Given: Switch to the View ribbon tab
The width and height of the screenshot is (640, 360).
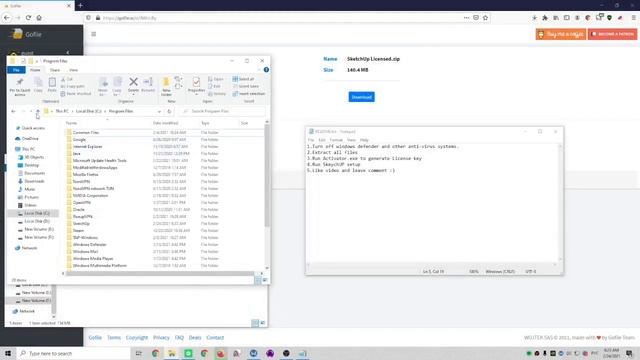Looking at the screenshot, I should point(73,70).
